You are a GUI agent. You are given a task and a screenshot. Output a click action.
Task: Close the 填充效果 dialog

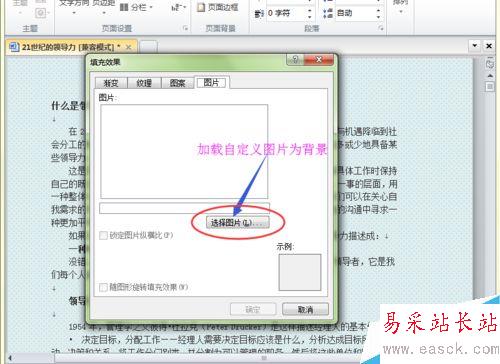319,60
